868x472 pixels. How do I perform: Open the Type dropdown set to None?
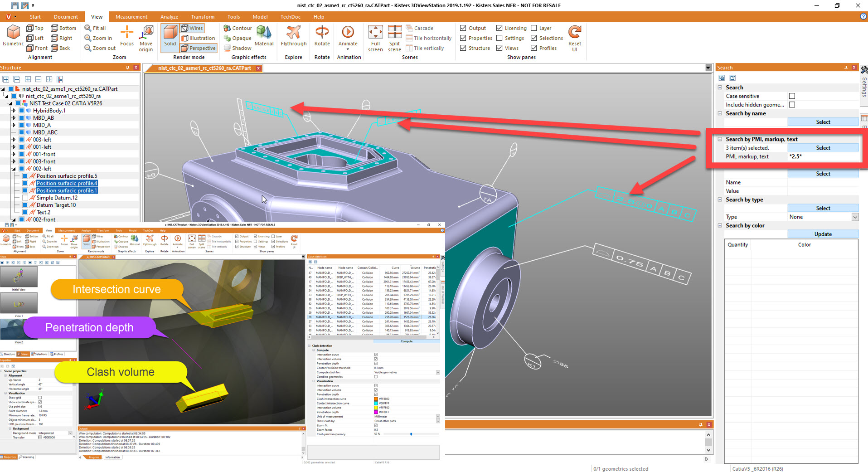[823, 217]
